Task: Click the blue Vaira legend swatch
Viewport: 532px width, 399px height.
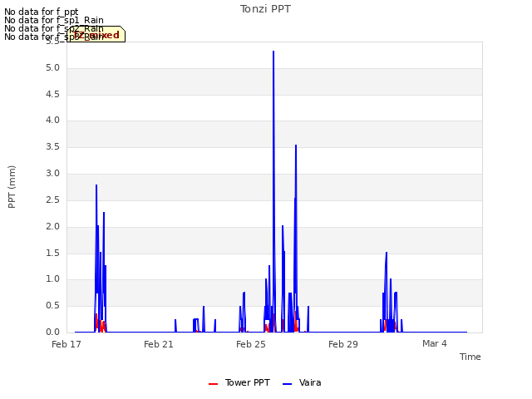Action: click(287, 384)
